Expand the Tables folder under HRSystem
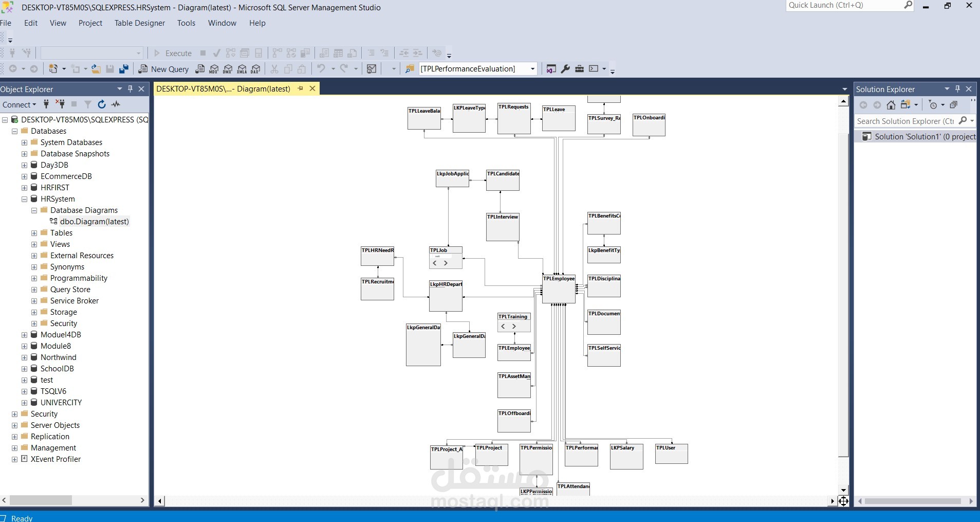This screenshot has height=522, width=980. click(x=34, y=233)
